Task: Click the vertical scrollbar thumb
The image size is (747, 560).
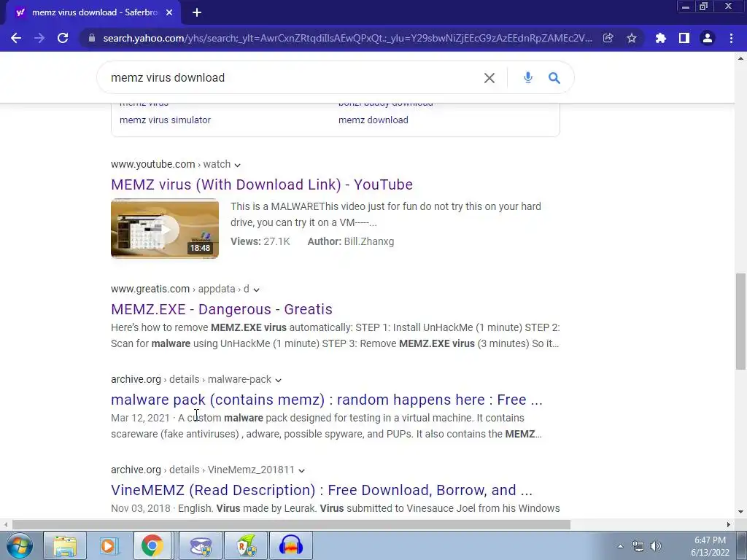Action: click(740, 321)
